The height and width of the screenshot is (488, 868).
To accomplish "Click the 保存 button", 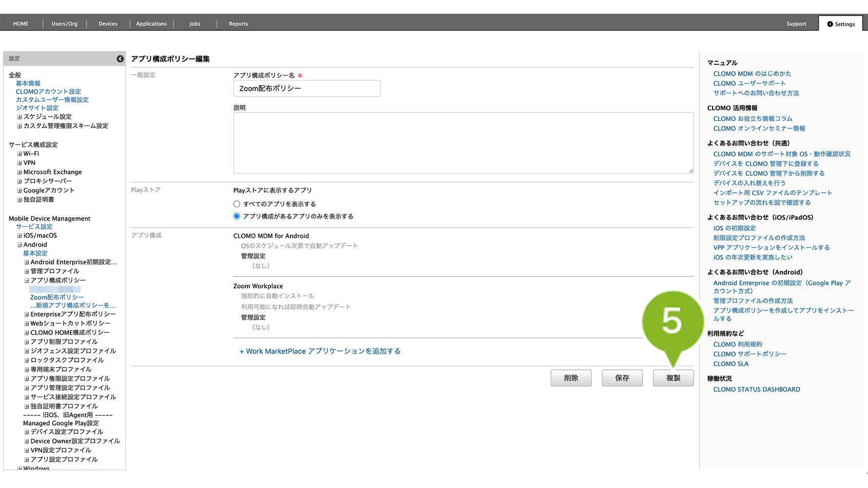I will [x=622, y=378].
